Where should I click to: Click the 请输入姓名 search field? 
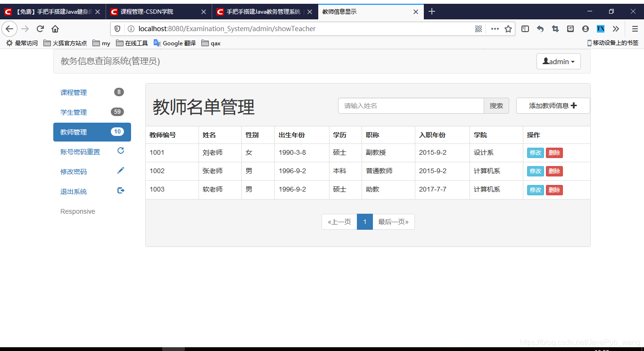point(411,106)
